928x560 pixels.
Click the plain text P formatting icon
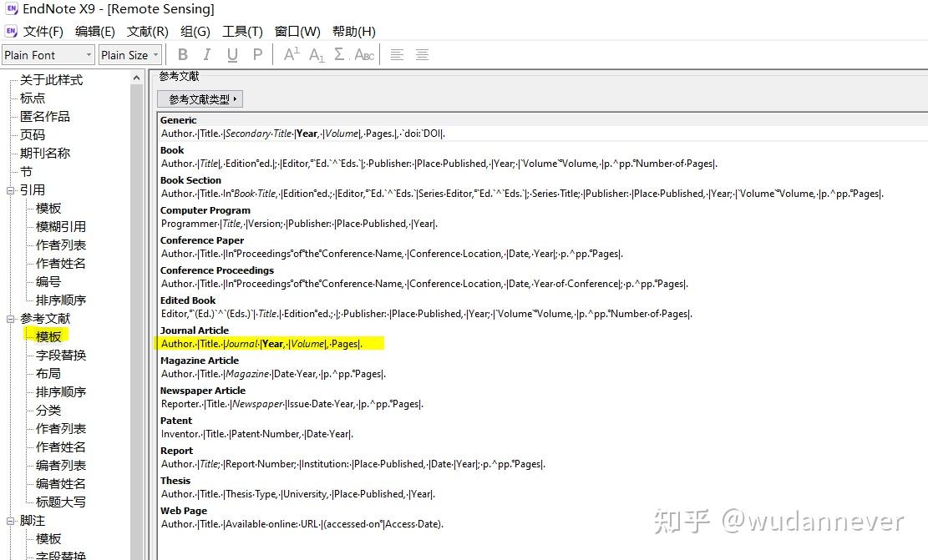tap(257, 54)
